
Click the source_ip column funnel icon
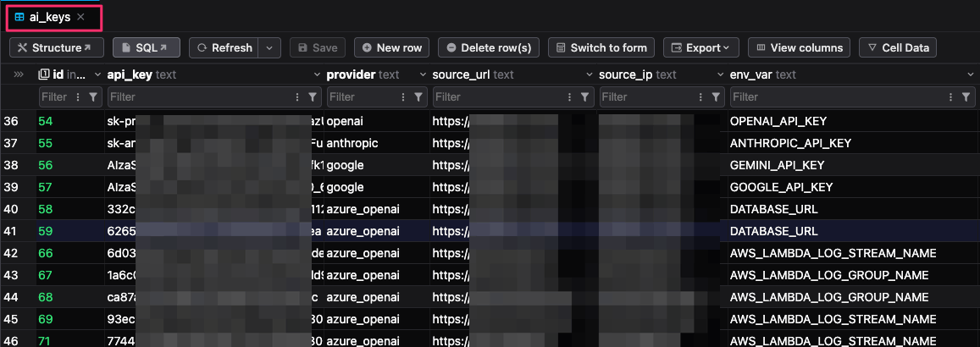click(716, 96)
